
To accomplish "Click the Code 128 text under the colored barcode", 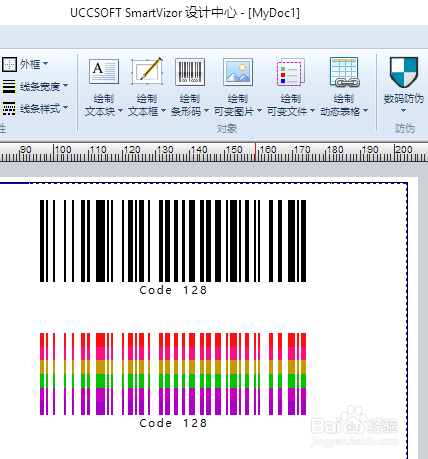I will pyautogui.click(x=173, y=423).
